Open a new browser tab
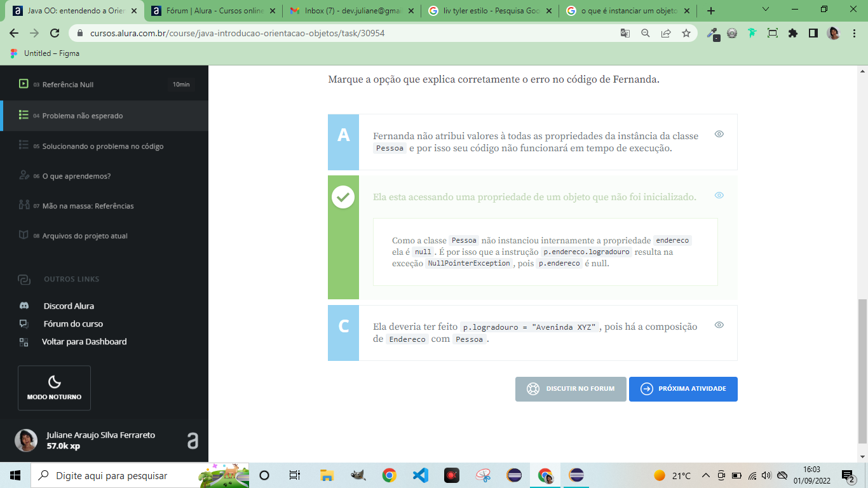The image size is (868, 488). [x=711, y=11]
